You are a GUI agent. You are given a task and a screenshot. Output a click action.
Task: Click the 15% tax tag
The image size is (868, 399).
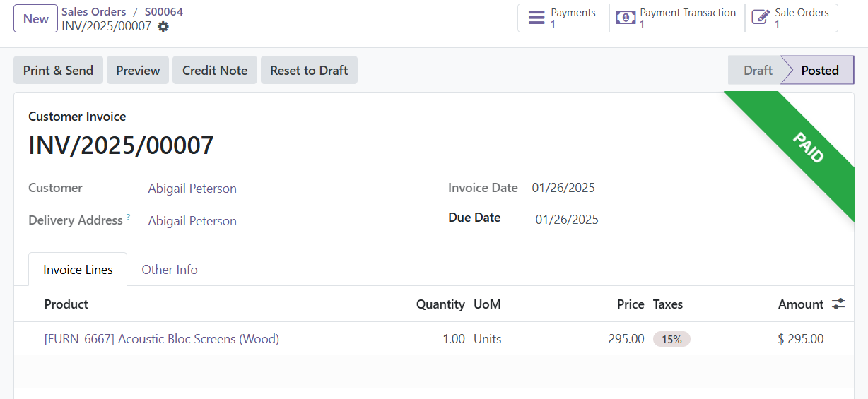click(671, 339)
